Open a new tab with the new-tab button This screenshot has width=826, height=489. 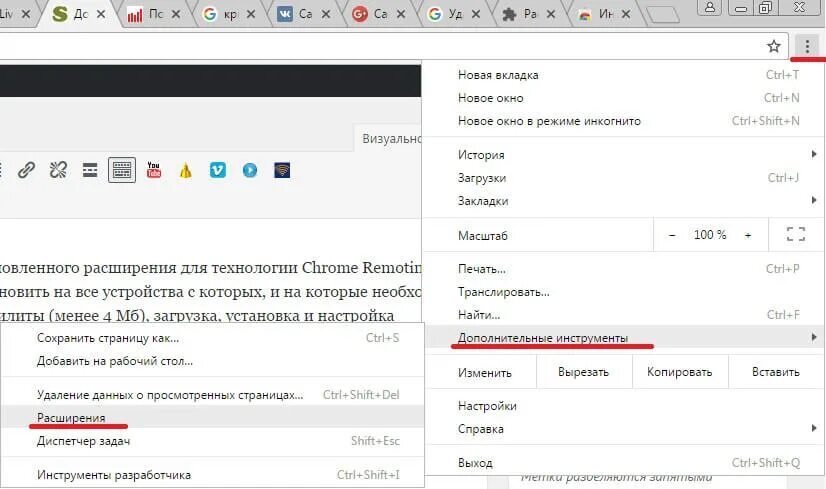[663, 15]
